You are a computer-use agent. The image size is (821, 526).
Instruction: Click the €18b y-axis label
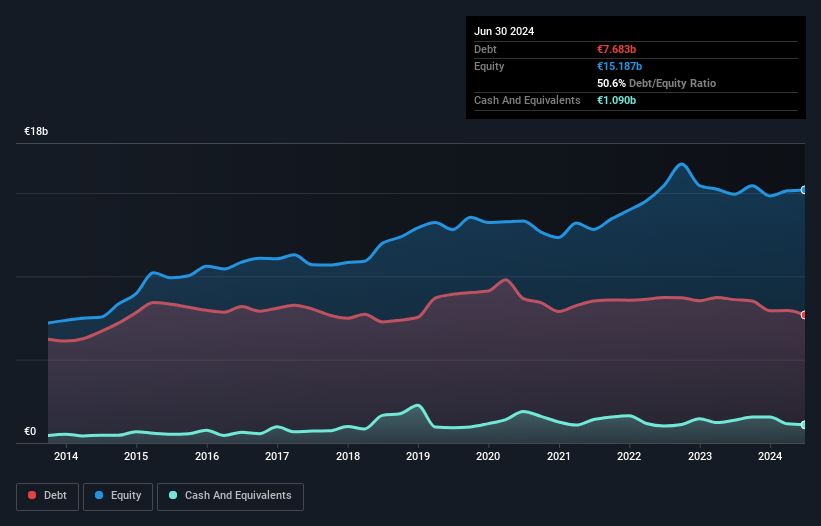tap(36, 131)
